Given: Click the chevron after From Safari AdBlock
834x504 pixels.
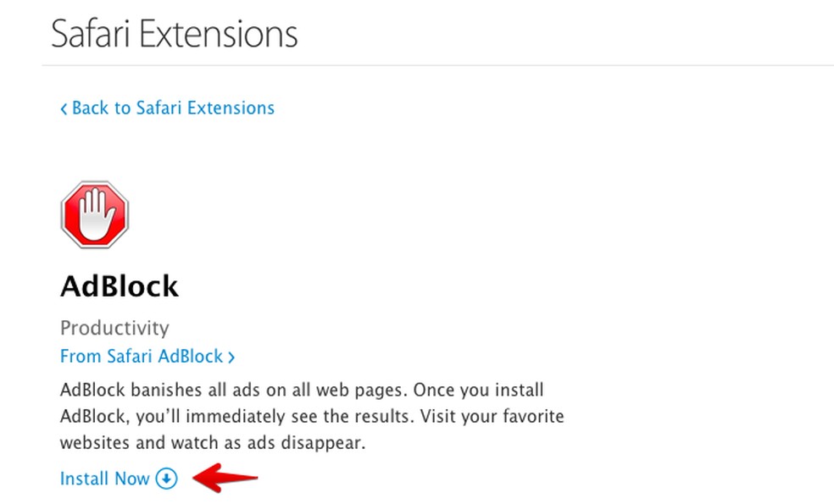Looking at the screenshot, I should point(231,357).
